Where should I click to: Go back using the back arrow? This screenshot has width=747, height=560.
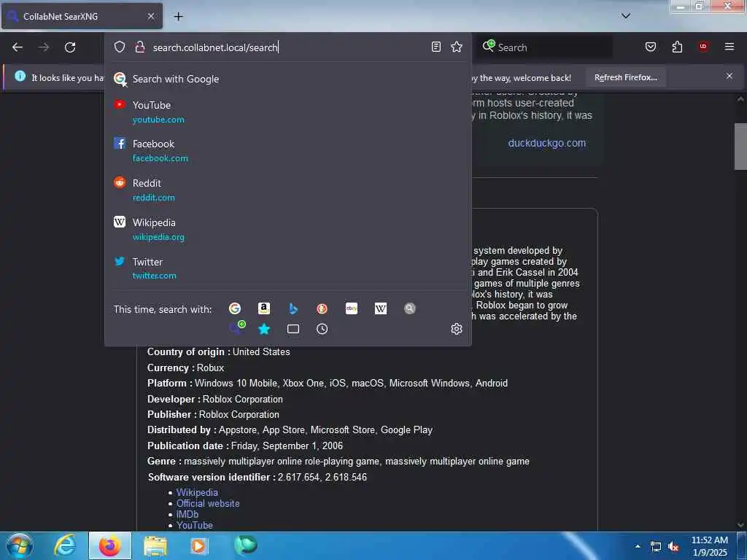point(18,47)
